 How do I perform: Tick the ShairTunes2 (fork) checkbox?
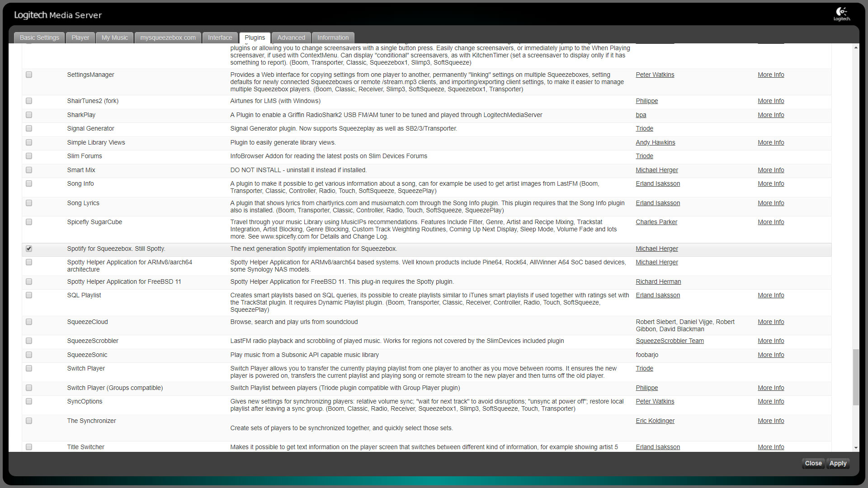(29, 101)
